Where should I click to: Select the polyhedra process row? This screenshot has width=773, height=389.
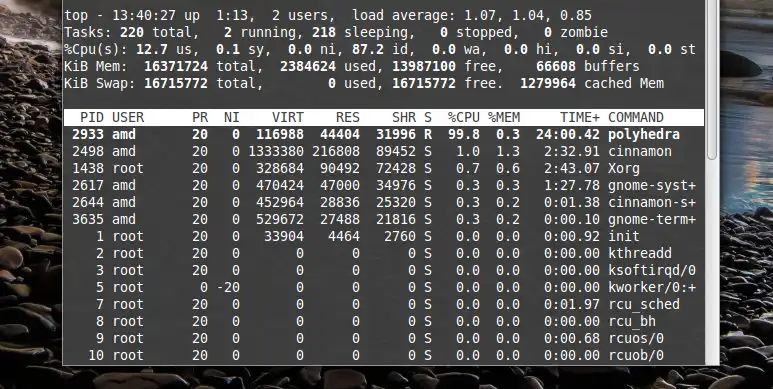click(384, 134)
